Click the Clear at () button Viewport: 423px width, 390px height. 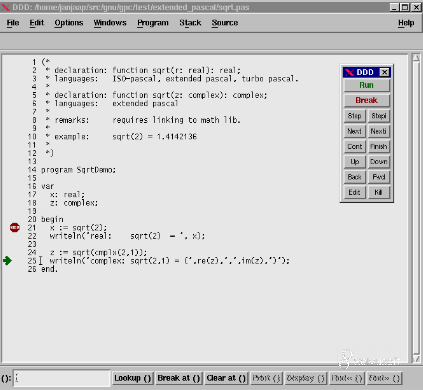[x=226, y=378]
